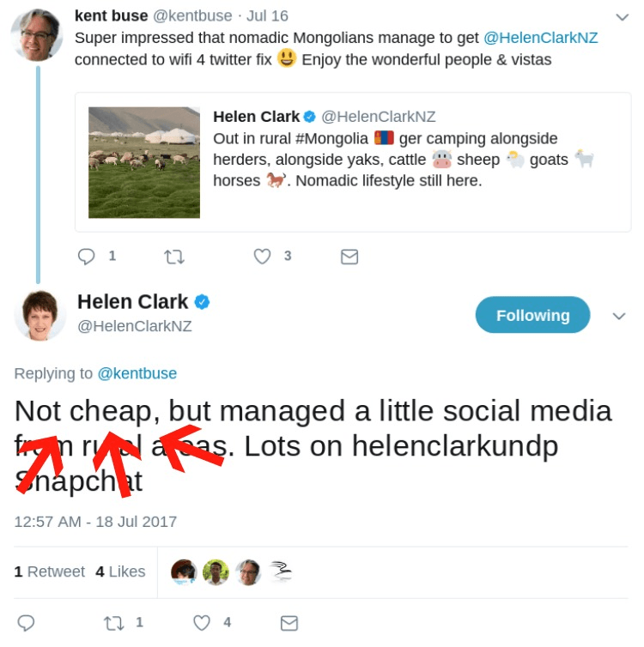The width and height of the screenshot is (644, 647).
Task: Open kent buse's profile picture
Action: coord(37,36)
